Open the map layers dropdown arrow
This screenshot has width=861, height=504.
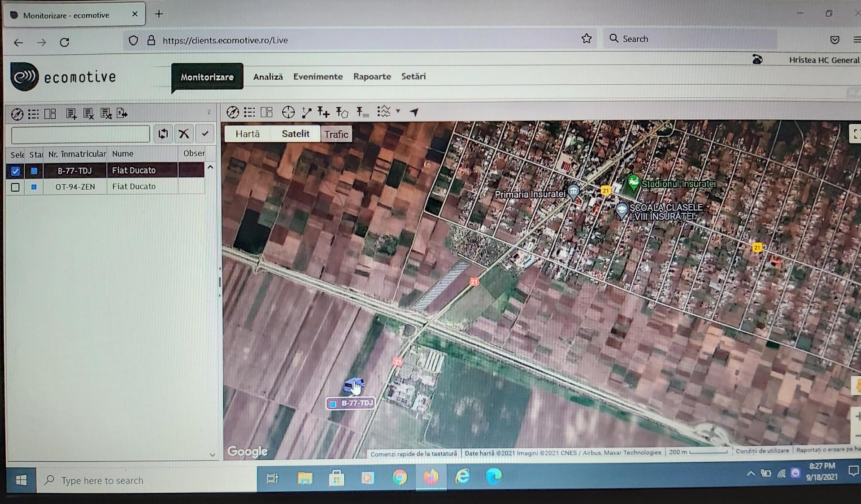tap(398, 111)
